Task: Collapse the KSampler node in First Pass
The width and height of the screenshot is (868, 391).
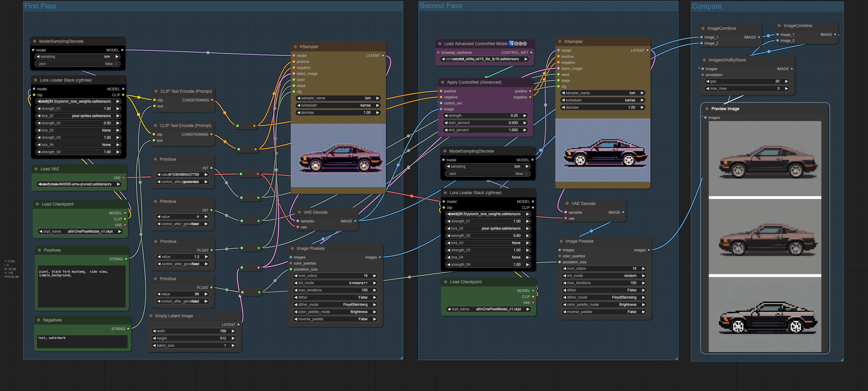Action: pyautogui.click(x=295, y=47)
